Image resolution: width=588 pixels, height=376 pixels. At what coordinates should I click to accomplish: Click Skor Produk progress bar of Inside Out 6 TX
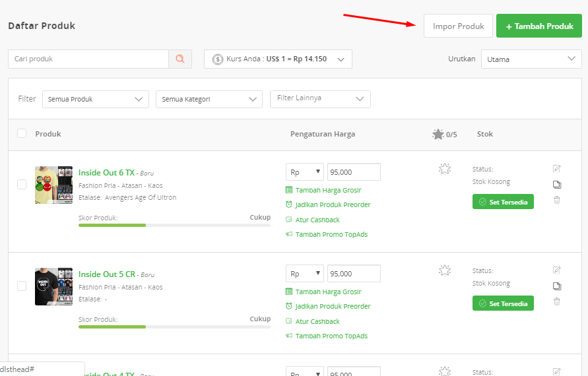[174, 226]
